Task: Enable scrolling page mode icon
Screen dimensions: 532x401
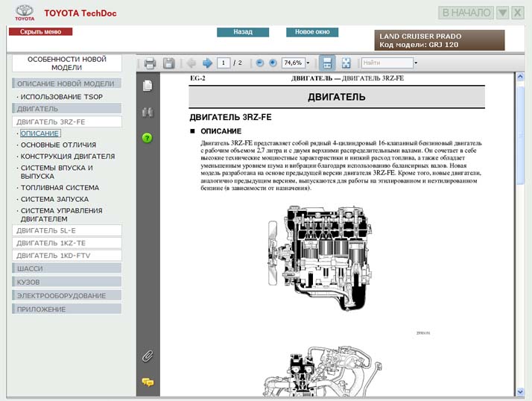Action: pos(327,63)
